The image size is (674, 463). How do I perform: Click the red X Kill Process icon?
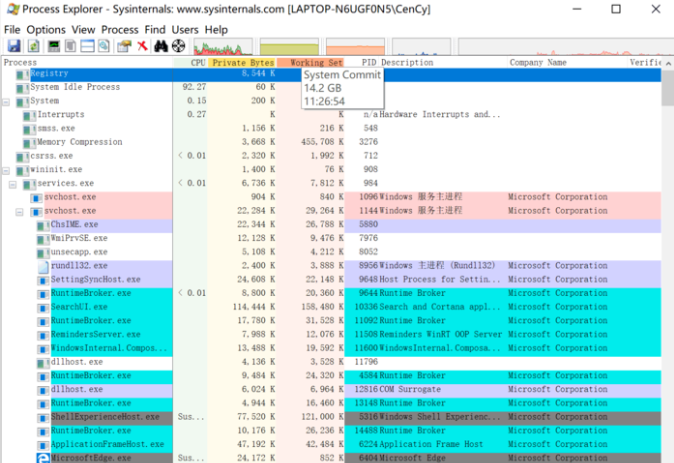[x=142, y=46]
